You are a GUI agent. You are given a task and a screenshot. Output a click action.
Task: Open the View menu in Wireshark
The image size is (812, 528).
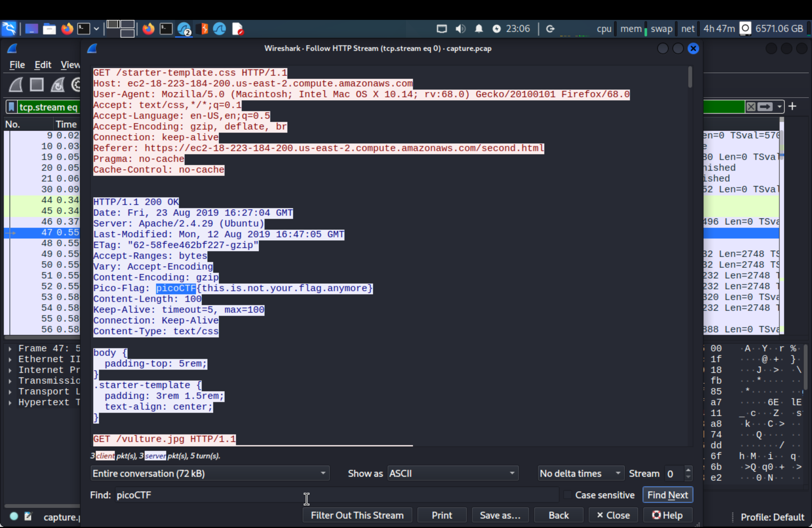pyautogui.click(x=70, y=64)
